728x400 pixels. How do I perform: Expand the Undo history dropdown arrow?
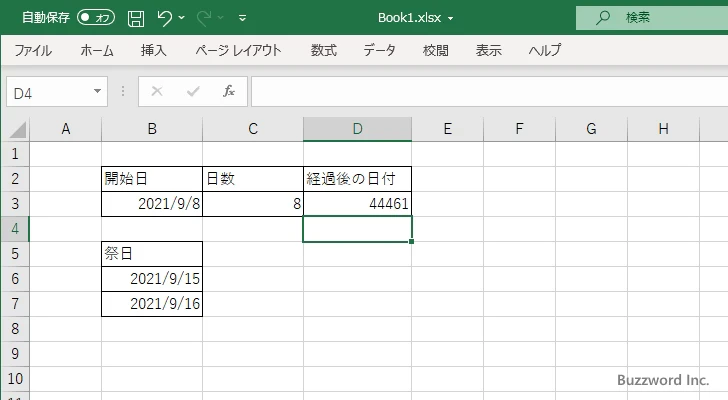tap(182, 18)
